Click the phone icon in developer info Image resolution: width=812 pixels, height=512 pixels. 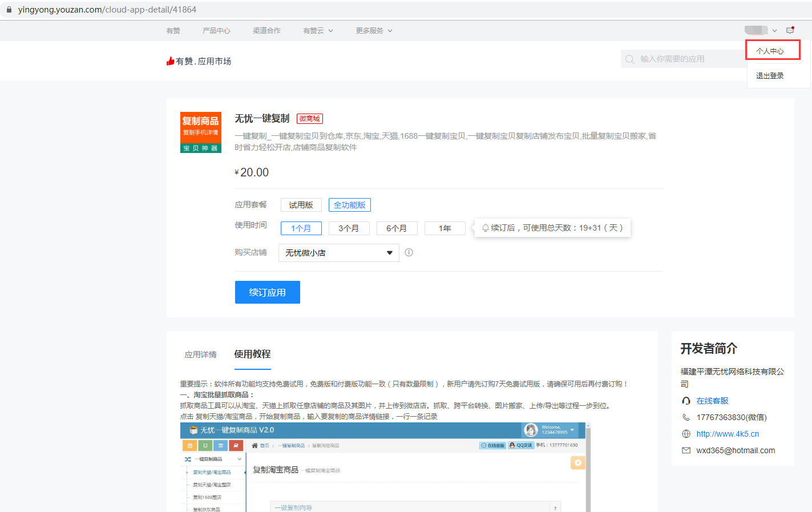coord(686,417)
